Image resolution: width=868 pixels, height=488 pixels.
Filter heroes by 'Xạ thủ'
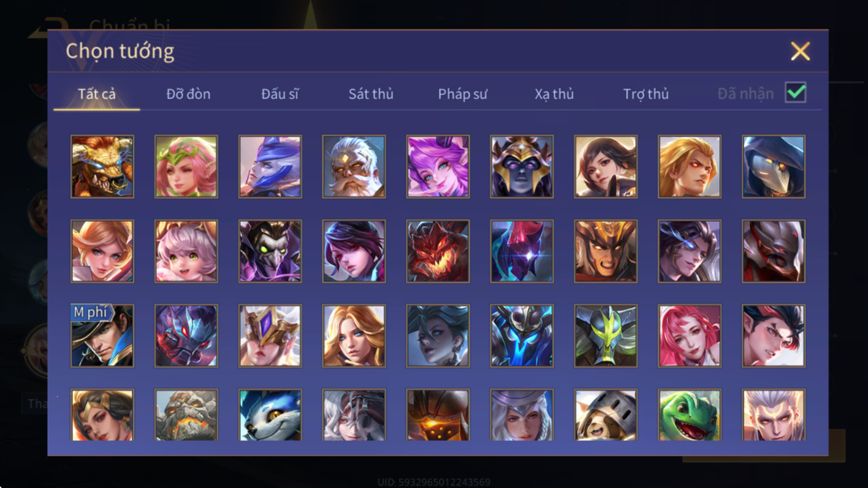click(554, 94)
